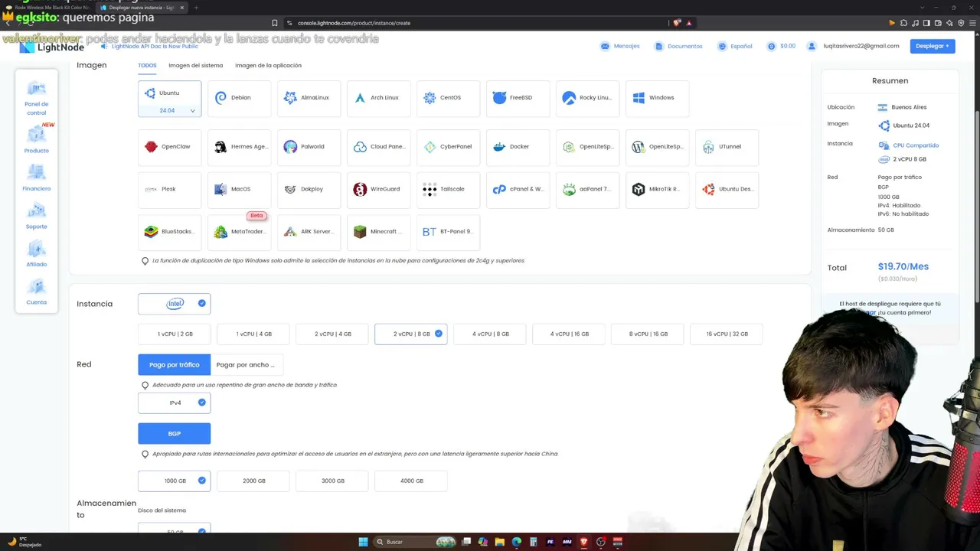Select the Docker application image
This screenshot has height=551, width=980.
tap(518, 147)
